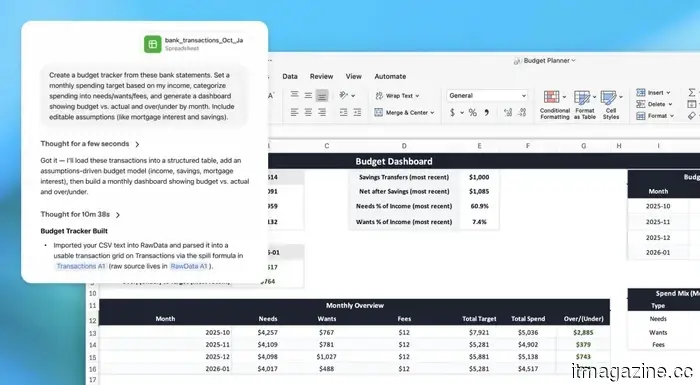This screenshot has width=700, height=385.
Task: Select column C header
Action: click(327, 146)
